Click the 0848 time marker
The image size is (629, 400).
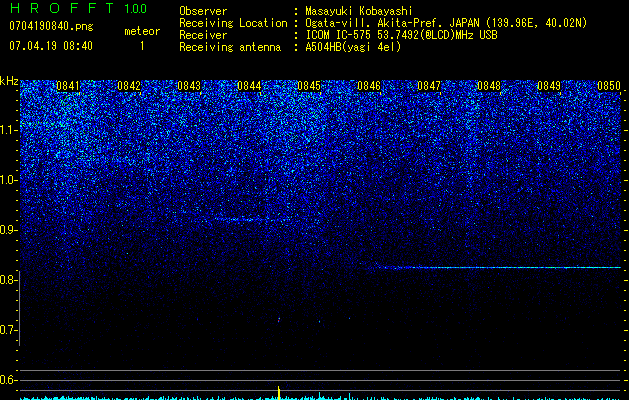click(489, 86)
